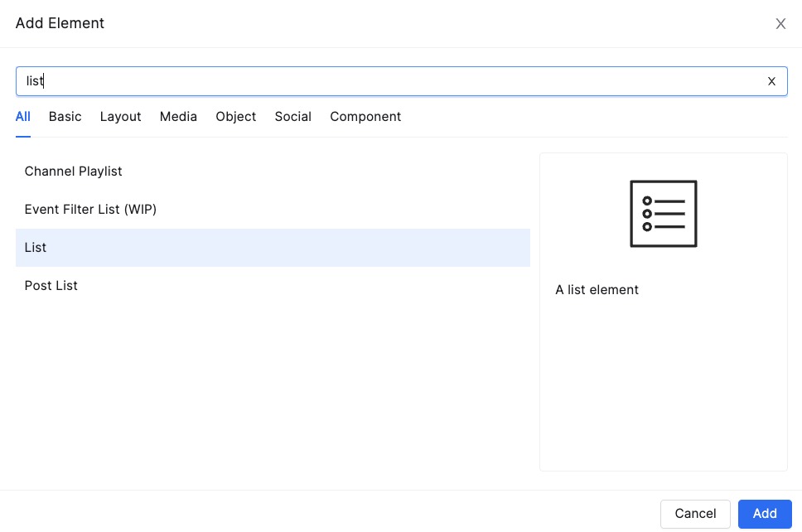This screenshot has height=532, width=802.
Task: Show the Component tab
Action: 365,117
